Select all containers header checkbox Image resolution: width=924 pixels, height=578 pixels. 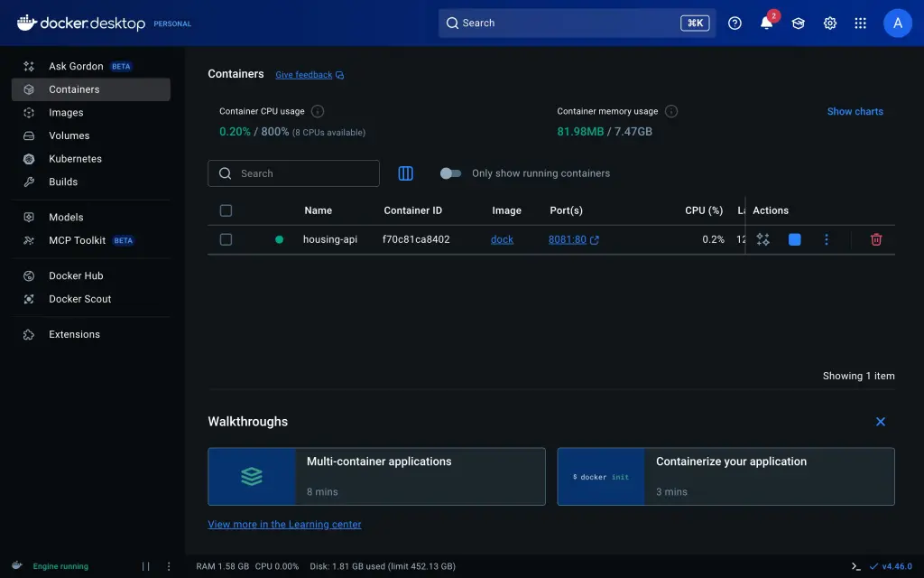(226, 210)
